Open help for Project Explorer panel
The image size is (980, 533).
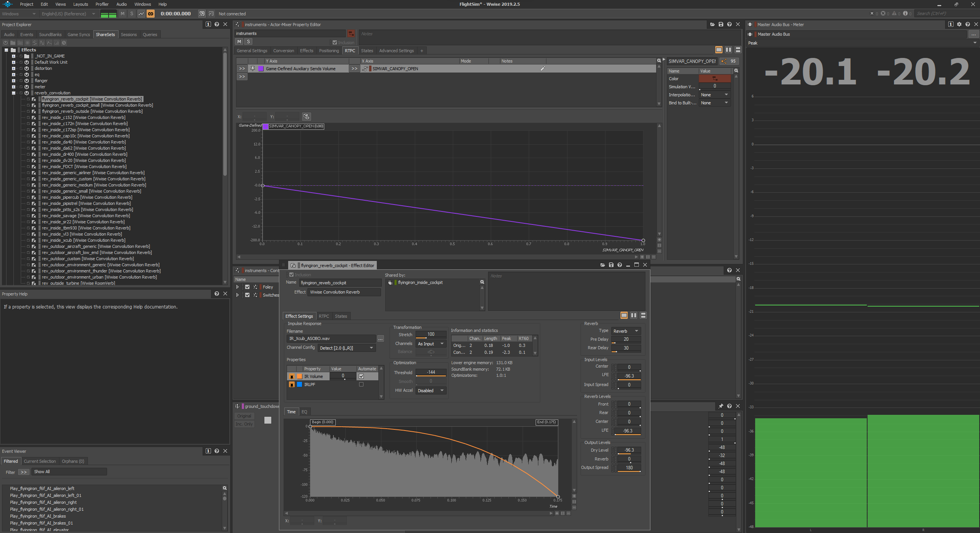(x=217, y=25)
